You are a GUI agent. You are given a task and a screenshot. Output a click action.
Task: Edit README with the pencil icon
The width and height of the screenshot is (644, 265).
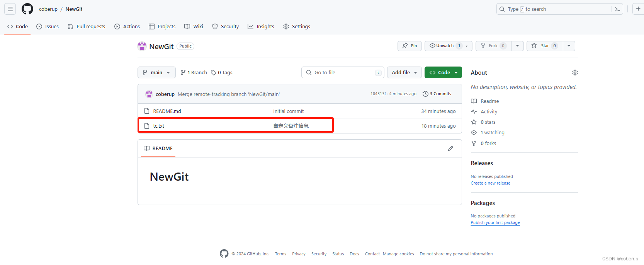[x=450, y=149]
